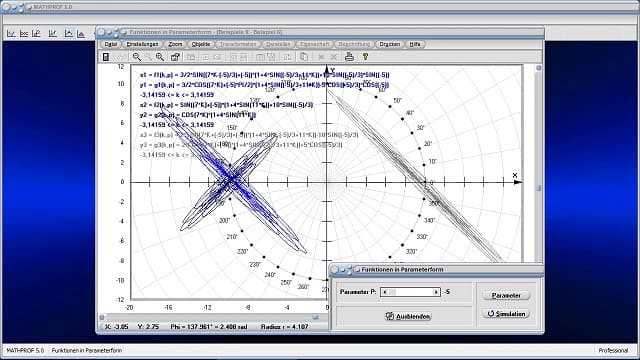This screenshot has width=640, height=360.
Task: Open the greyed Darstellen menu
Action: 278,44
